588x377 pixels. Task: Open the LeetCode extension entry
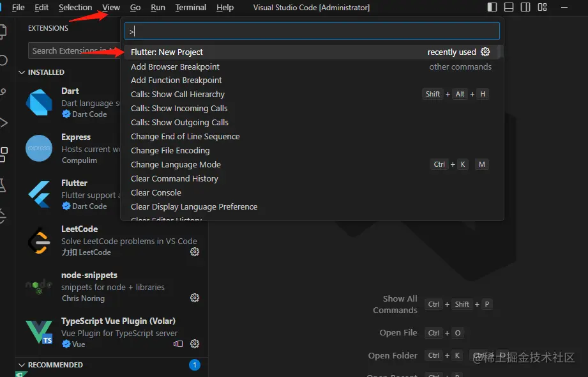(x=112, y=240)
